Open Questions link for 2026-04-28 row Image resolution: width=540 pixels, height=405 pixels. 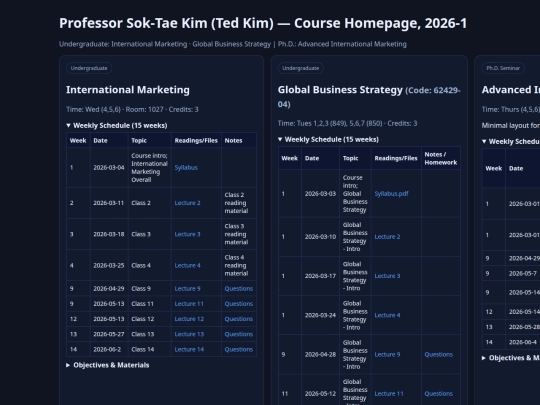438,354
